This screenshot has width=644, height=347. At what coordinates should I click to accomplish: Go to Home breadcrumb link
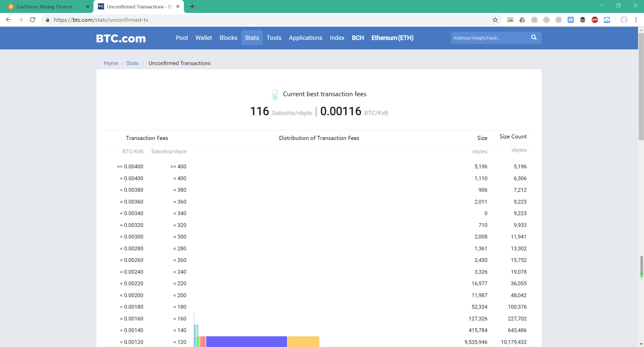click(x=111, y=63)
